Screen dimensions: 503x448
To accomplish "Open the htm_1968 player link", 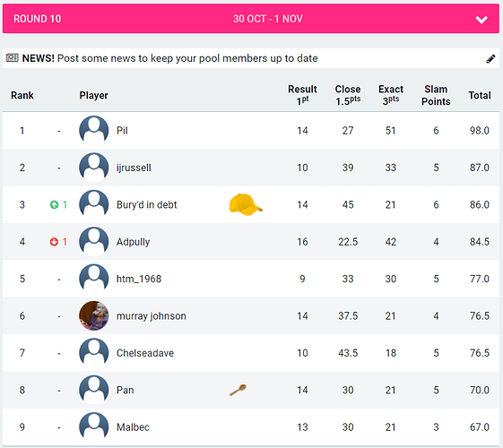I will (139, 279).
